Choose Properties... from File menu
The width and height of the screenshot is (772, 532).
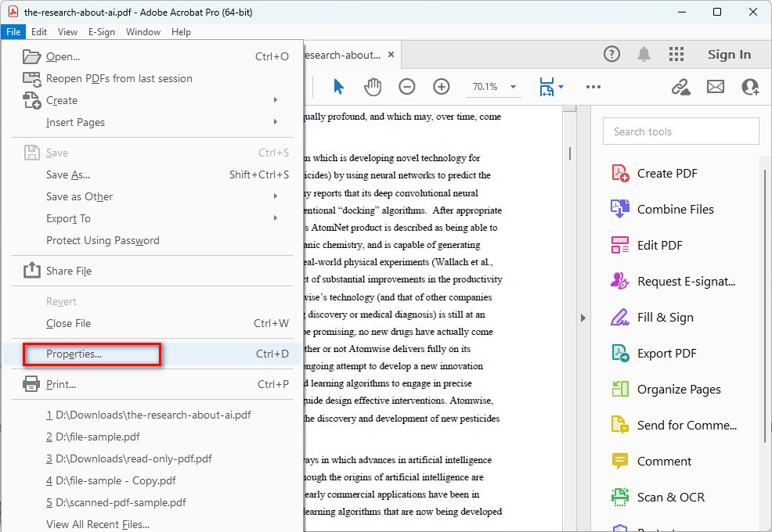153,354
